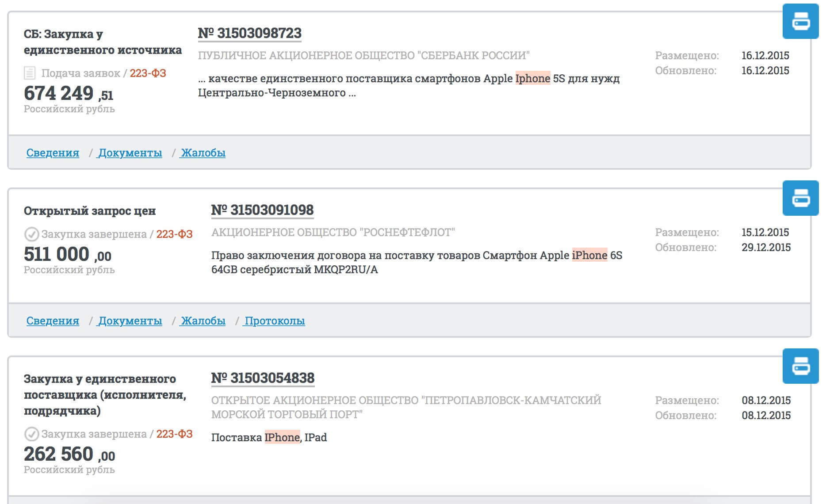Viewport: 826px width, 504px height.
Task: Open Жалобы for the Rosnefteflot purchase
Action: click(x=203, y=321)
